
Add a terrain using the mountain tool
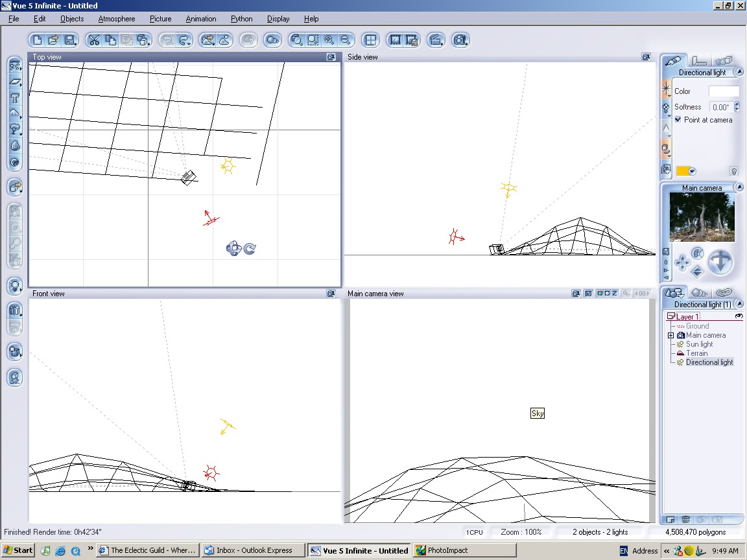point(15,114)
